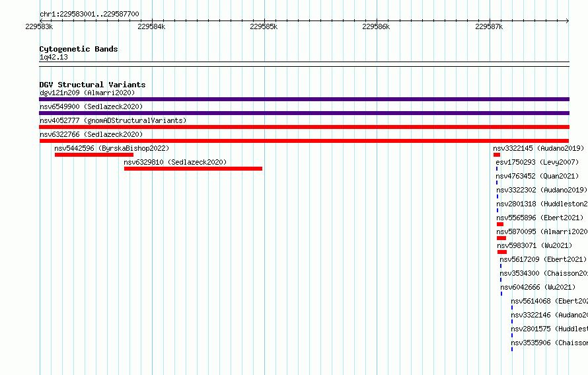Click the purple bar under nsv6549900

coord(304,113)
